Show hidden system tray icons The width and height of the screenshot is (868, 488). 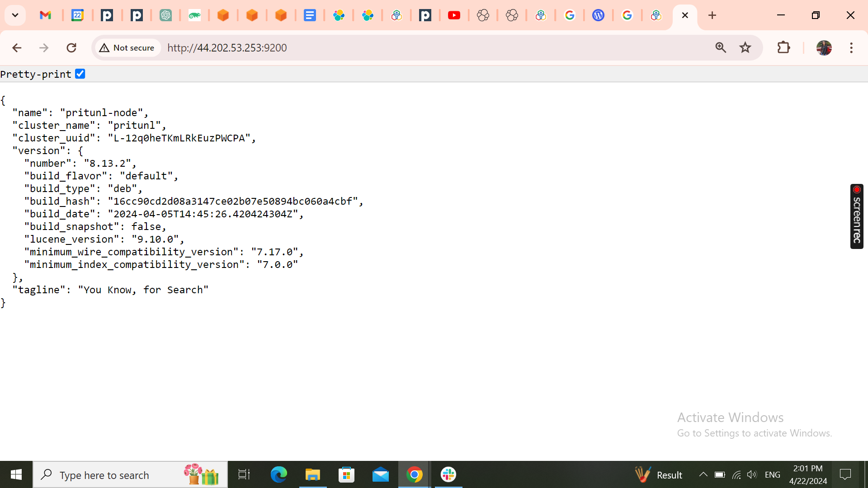[703, 474]
